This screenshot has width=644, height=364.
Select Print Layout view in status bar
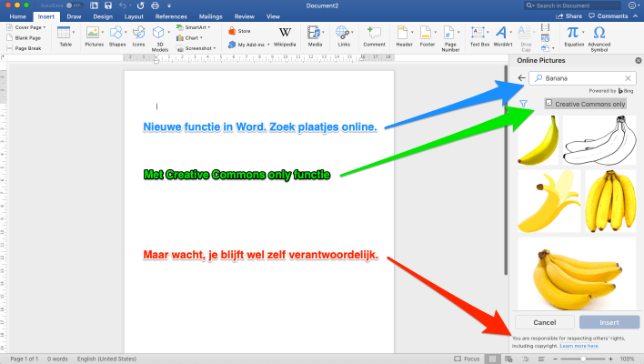click(492, 359)
